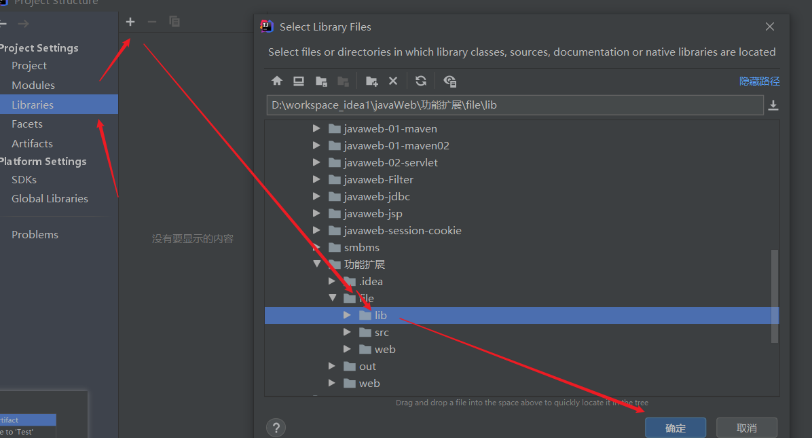Viewport: 812px width, 438px height.
Task: Expand the javaweb-01-maven02 folder
Action: click(316, 145)
